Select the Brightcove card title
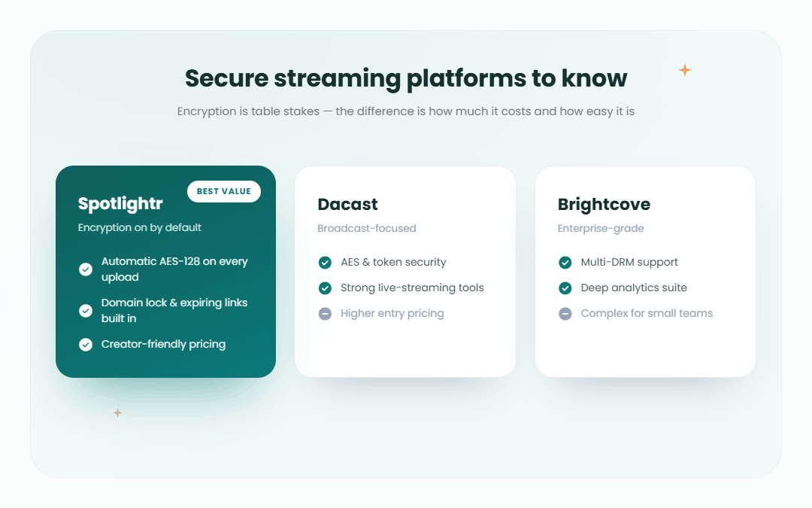The image size is (812, 508). (604, 204)
